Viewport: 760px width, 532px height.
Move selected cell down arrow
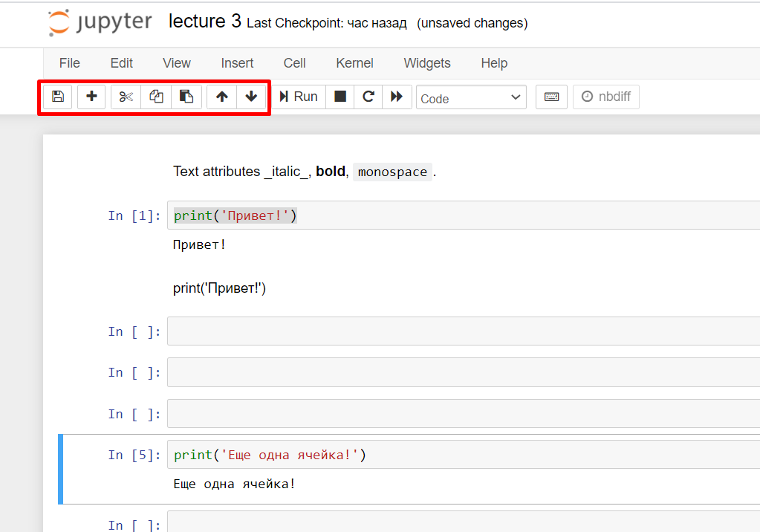tap(251, 97)
